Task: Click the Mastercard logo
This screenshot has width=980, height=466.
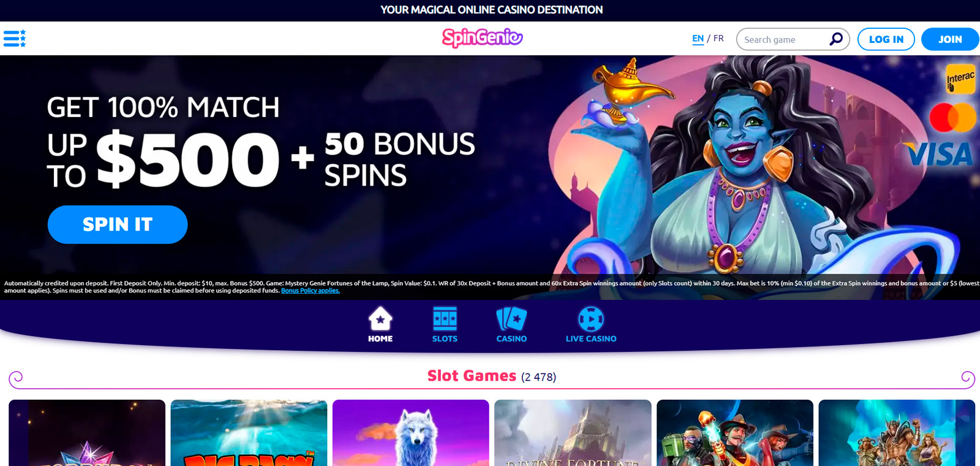Action: click(x=952, y=118)
